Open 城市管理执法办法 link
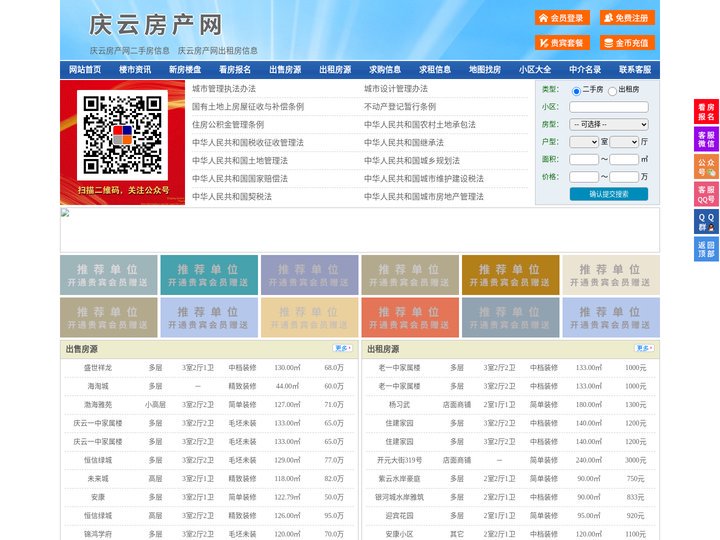This screenshot has height=540, width=720. click(224, 89)
